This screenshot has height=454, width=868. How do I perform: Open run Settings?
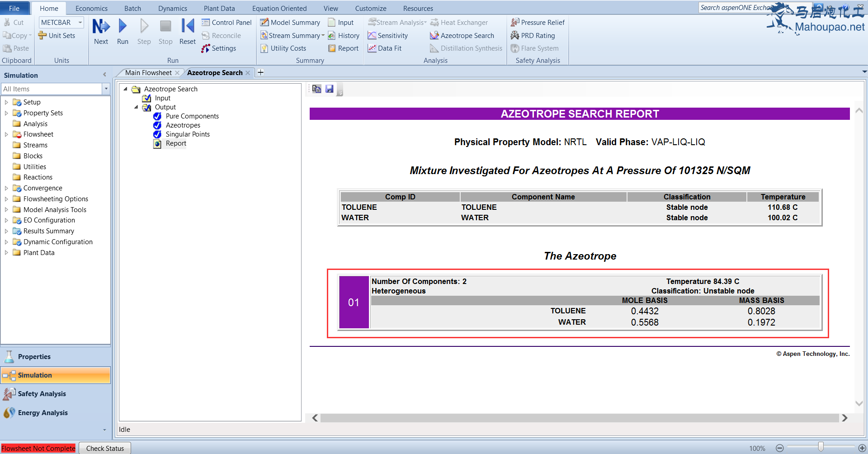click(x=219, y=48)
